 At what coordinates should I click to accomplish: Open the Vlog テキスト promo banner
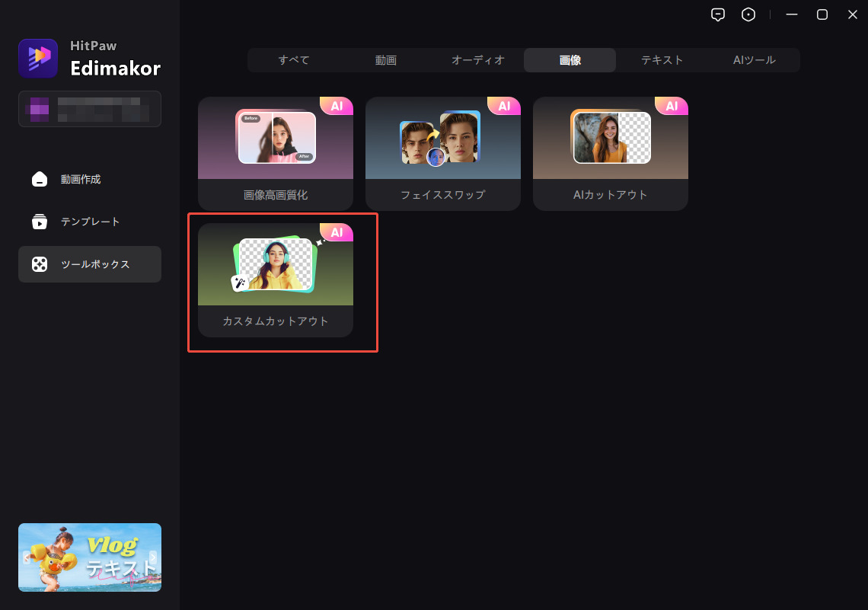coord(89,557)
